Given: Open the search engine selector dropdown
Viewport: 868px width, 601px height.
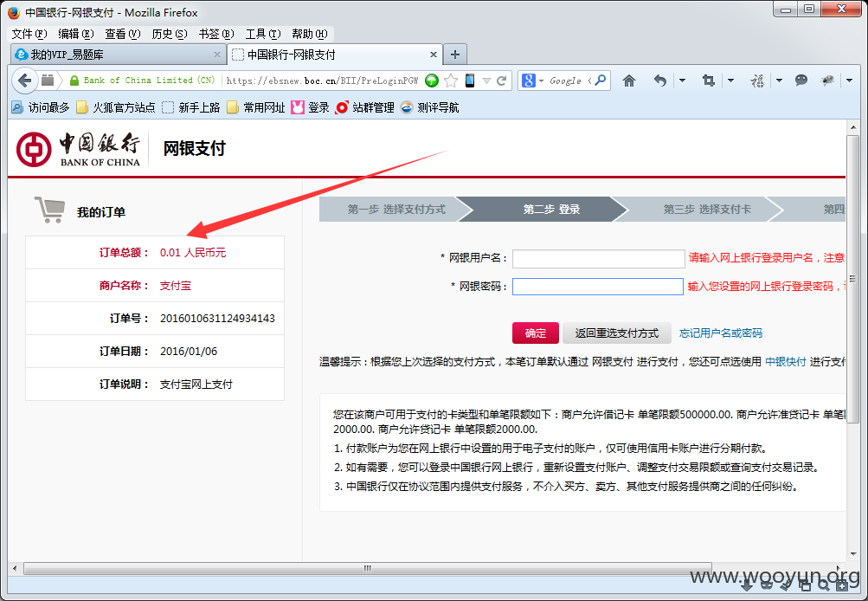Looking at the screenshot, I should tap(541, 81).
